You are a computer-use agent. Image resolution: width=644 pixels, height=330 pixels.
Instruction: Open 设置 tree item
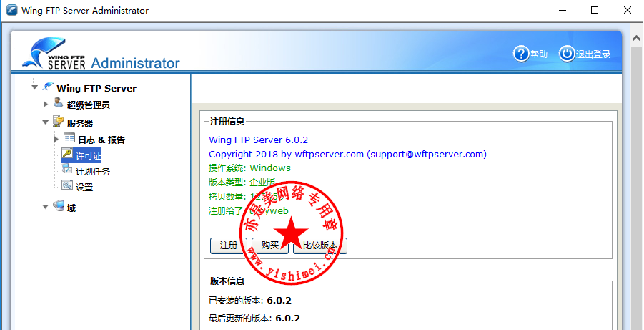84,188
